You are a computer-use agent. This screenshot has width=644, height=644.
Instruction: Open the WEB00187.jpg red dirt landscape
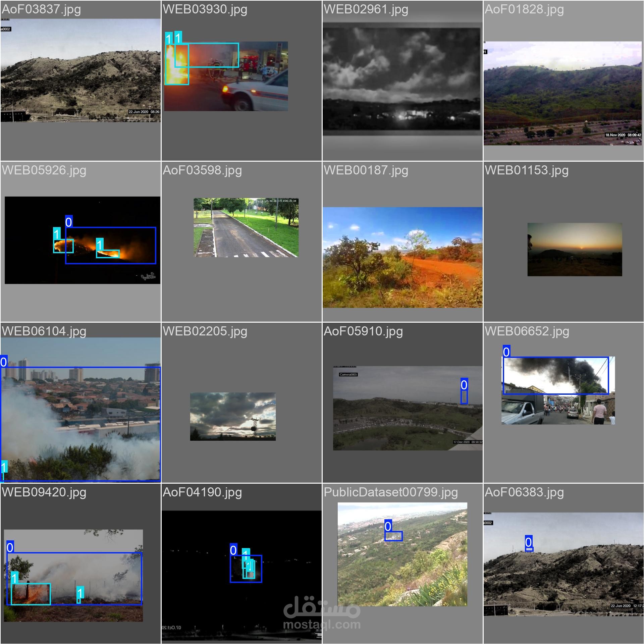(402, 257)
